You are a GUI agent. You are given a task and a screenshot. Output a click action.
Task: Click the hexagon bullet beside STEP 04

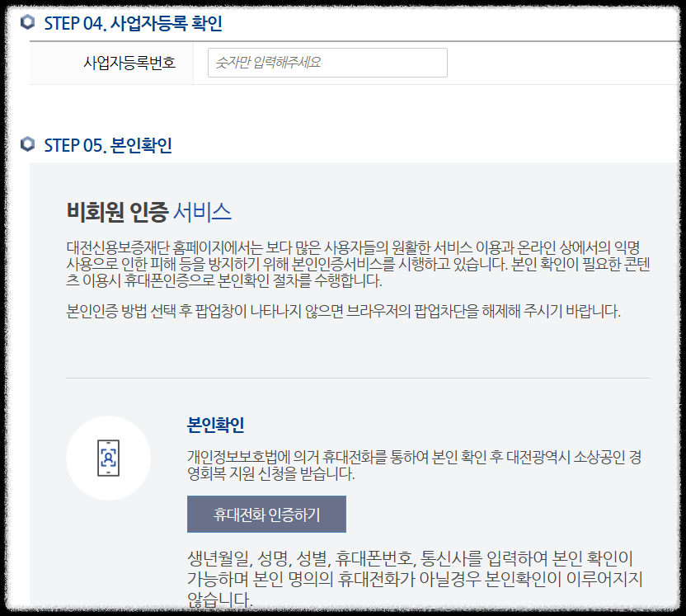coord(27,22)
